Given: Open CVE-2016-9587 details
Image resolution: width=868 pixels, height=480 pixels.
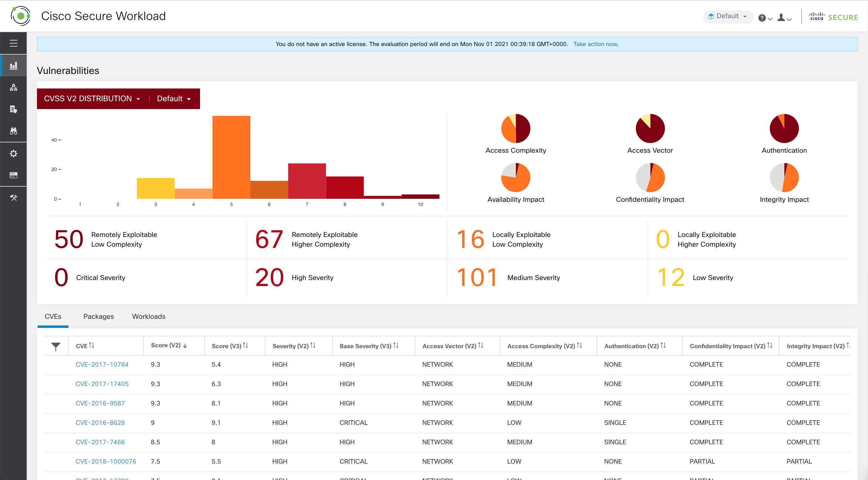Looking at the screenshot, I should pos(100,404).
